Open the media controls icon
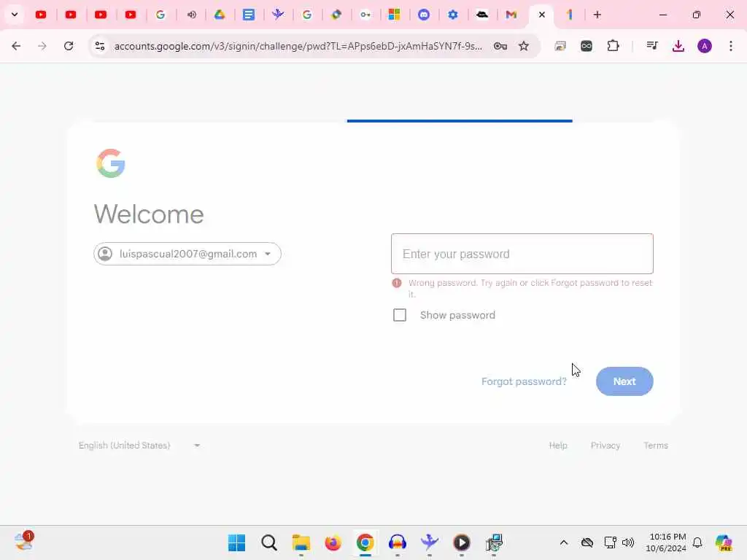The height and width of the screenshot is (560, 747). click(651, 46)
